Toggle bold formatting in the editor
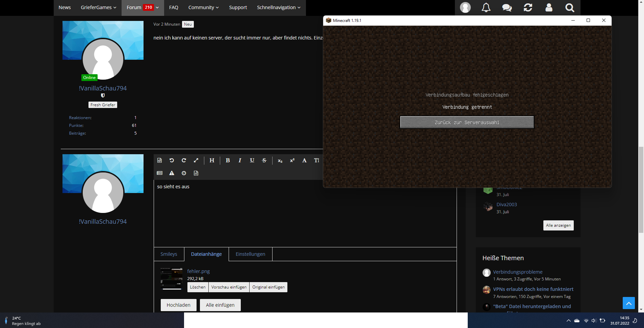 coord(228,160)
